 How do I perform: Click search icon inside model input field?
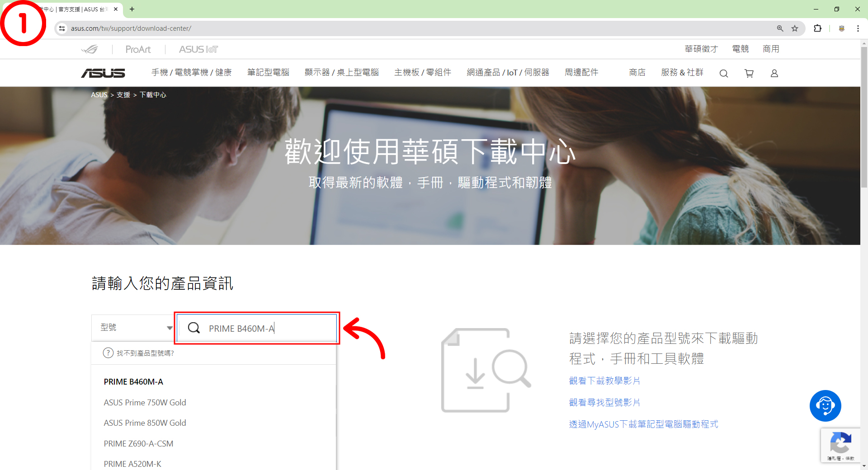coord(194,328)
